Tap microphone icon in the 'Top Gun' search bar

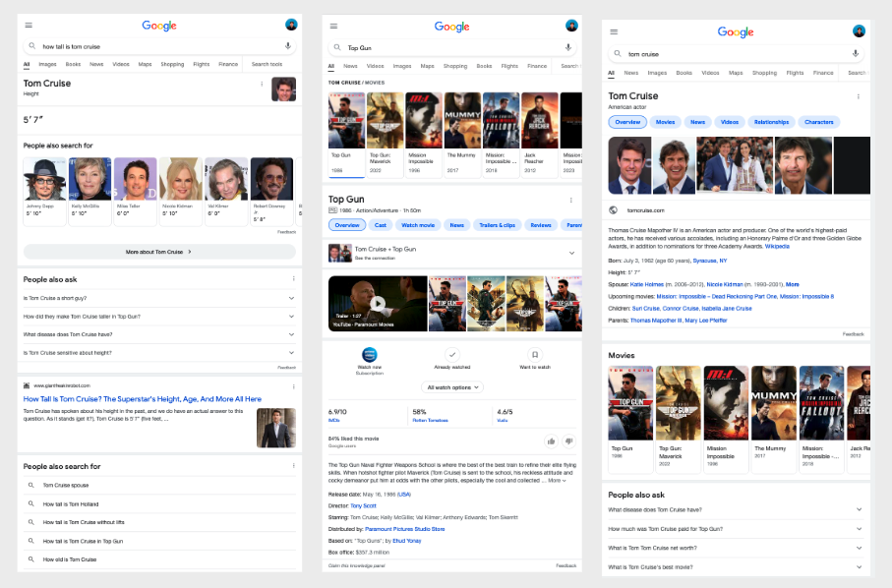tap(568, 48)
